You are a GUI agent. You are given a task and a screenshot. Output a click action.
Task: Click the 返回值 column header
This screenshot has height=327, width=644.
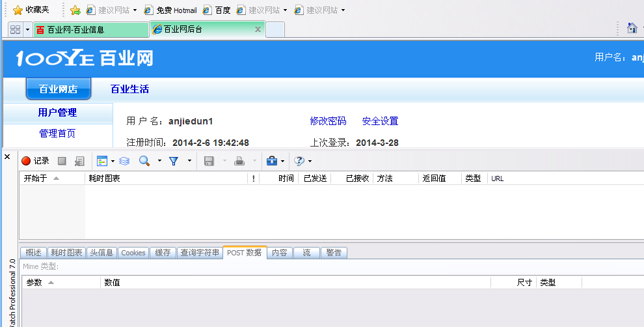point(440,178)
